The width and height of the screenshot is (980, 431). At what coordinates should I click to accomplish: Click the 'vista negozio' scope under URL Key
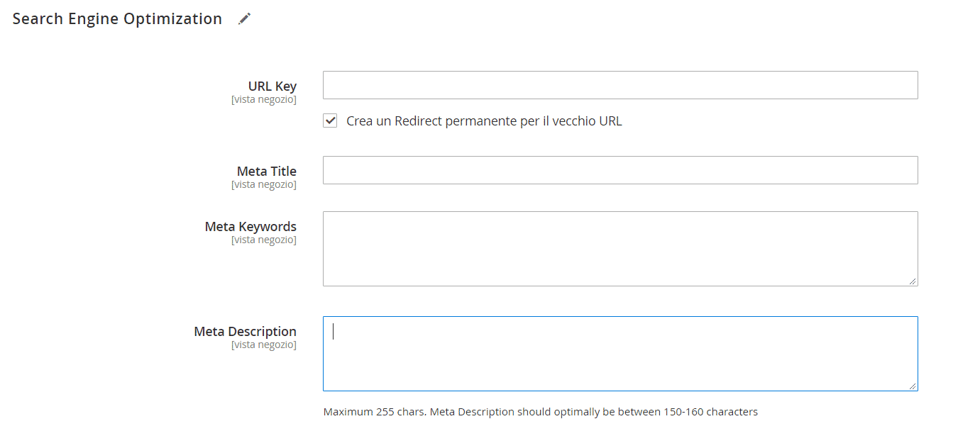pyautogui.click(x=264, y=100)
